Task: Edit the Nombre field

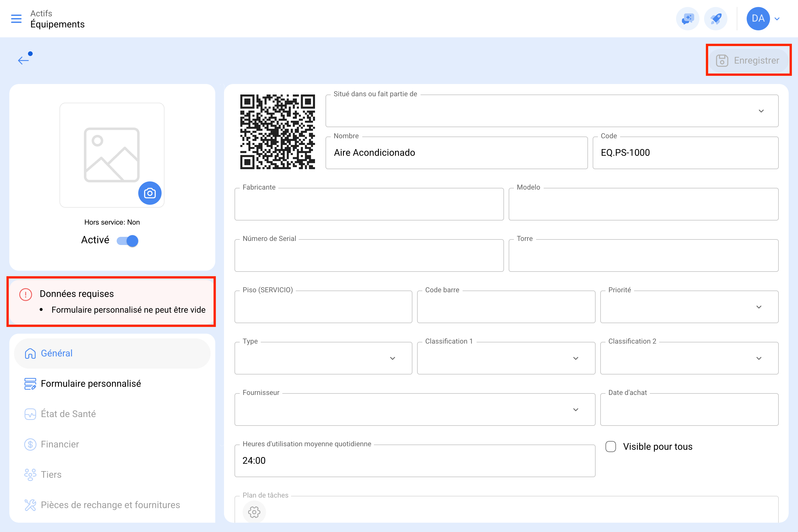Action: (456, 153)
